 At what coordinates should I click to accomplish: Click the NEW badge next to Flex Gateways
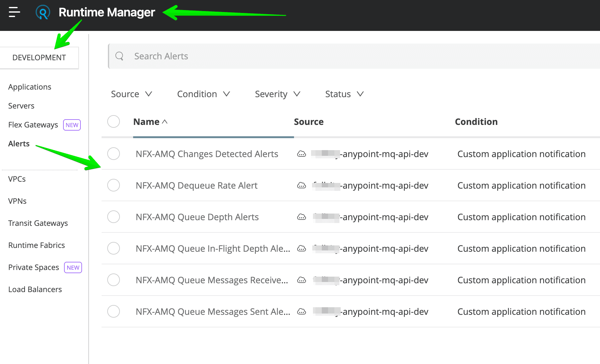coord(72,125)
